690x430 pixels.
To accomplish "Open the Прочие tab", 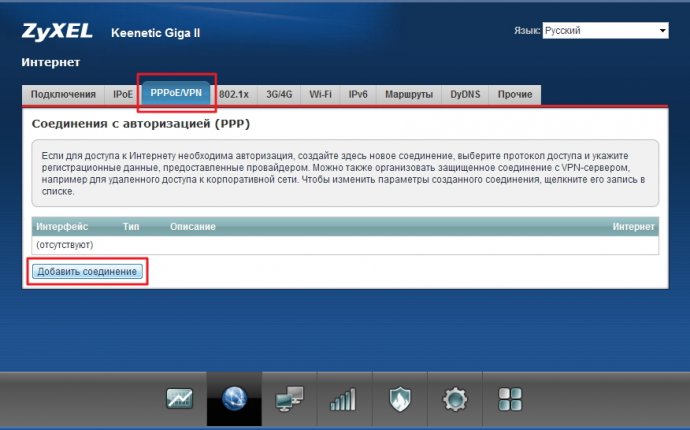I will click(x=515, y=94).
